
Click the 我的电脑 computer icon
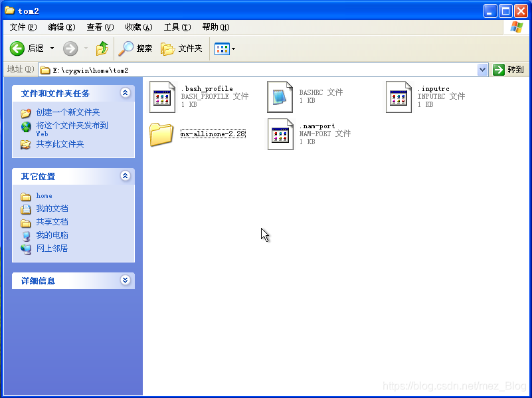[26, 236]
